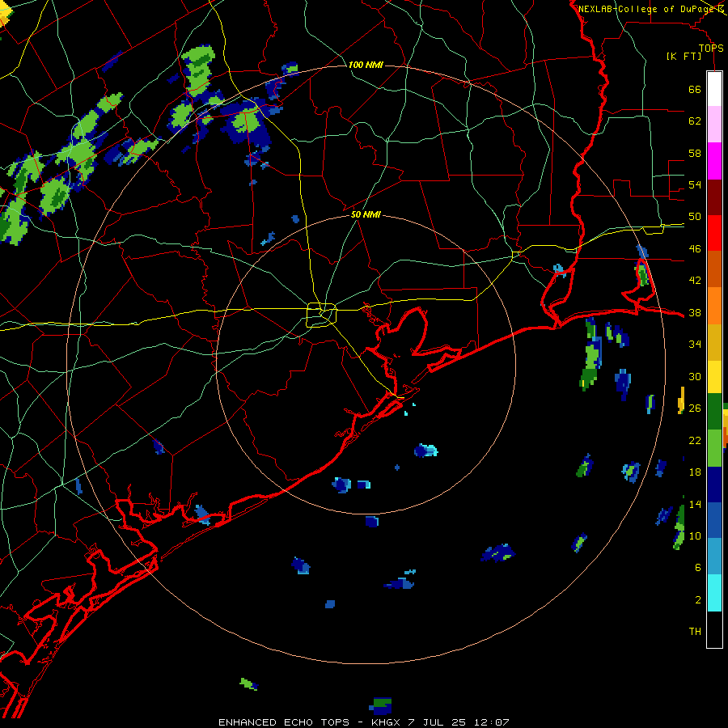Click the '22' legend value
The image size is (728, 728).
coord(695,440)
